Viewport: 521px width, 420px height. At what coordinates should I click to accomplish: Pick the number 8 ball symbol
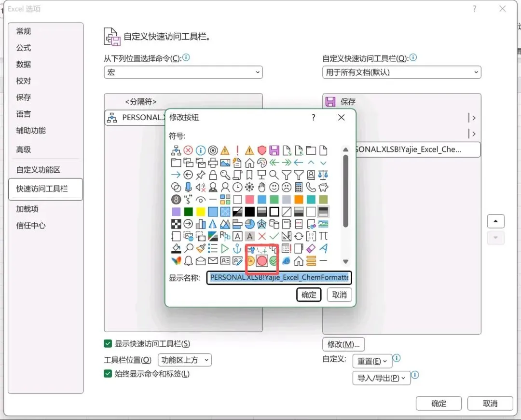click(176, 200)
